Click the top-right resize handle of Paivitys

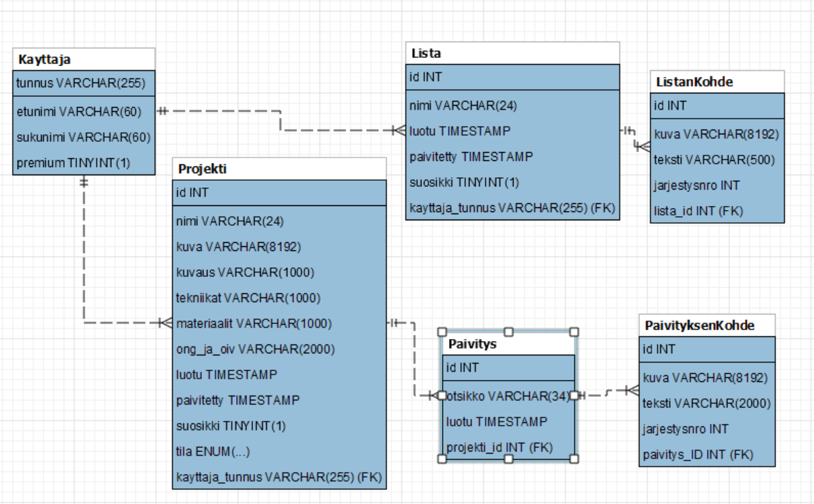tap(574, 331)
